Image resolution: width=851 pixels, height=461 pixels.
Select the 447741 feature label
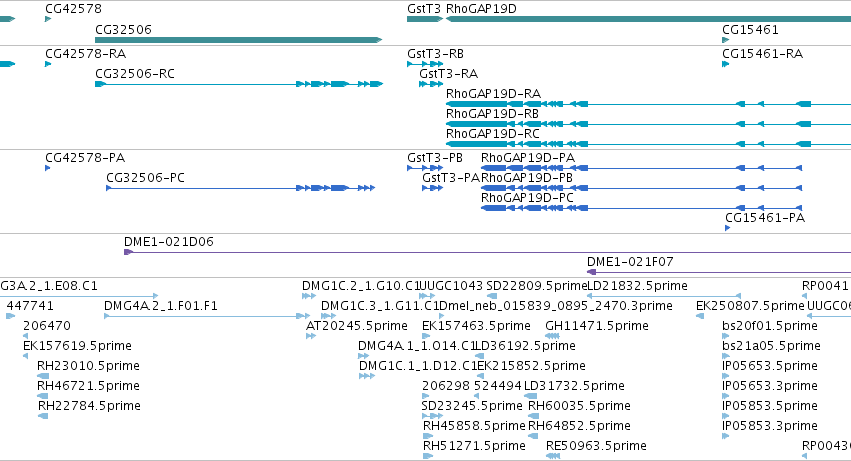pos(30,306)
